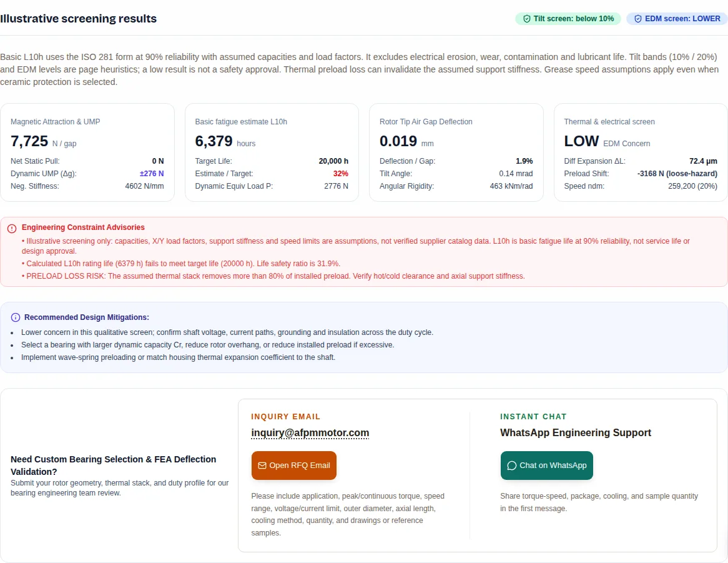Click the INQUIRY EMAIL label

285,417
